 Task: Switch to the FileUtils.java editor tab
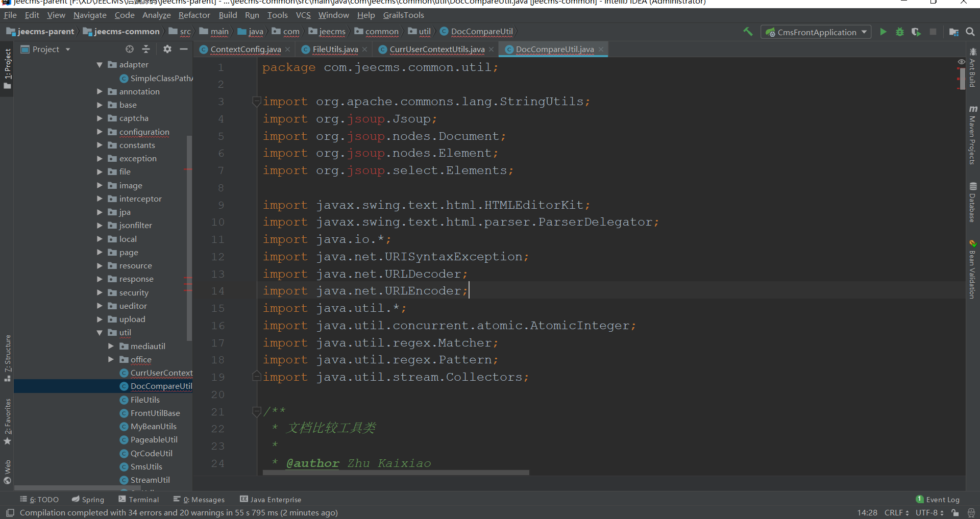[335, 50]
